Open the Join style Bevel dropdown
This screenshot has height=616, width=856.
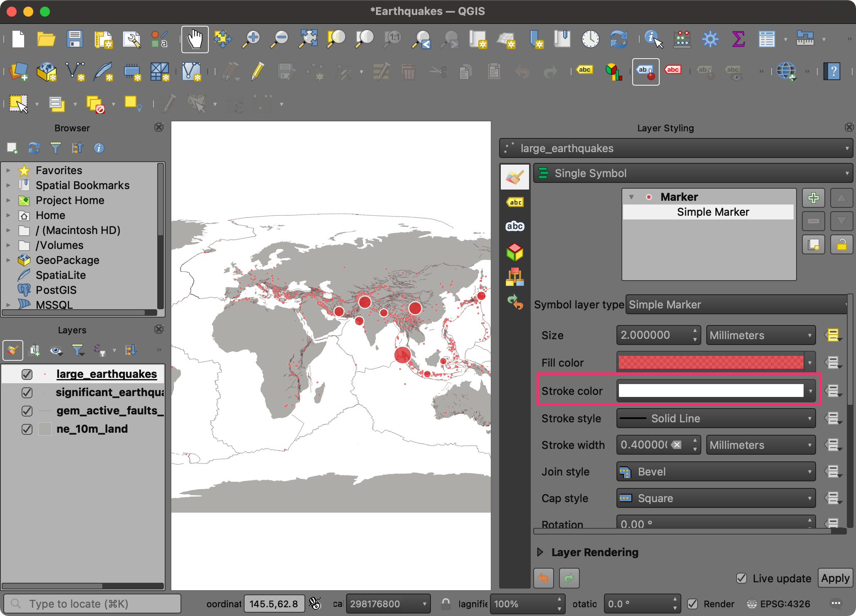716,471
